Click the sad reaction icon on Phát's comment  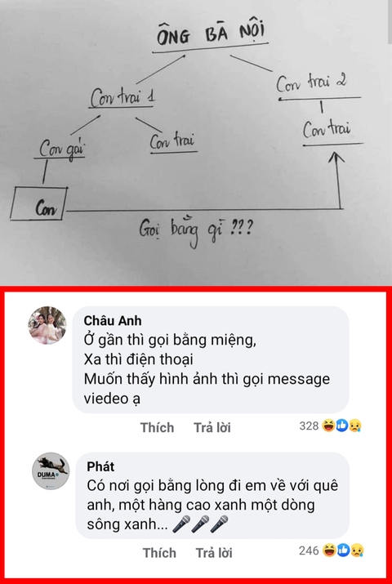[x=356, y=551]
